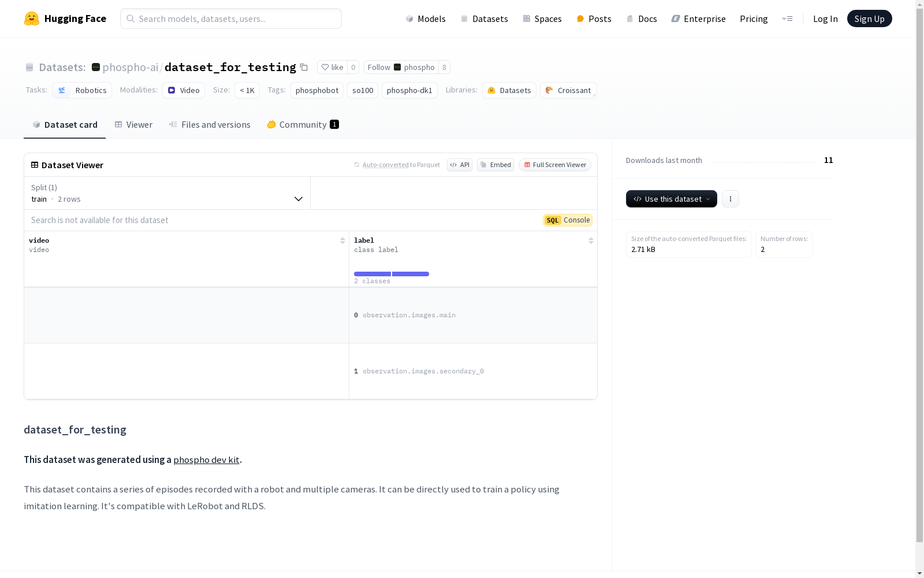This screenshot has width=924, height=578.
Task: Open Spaces from the navbar
Action: (x=542, y=18)
